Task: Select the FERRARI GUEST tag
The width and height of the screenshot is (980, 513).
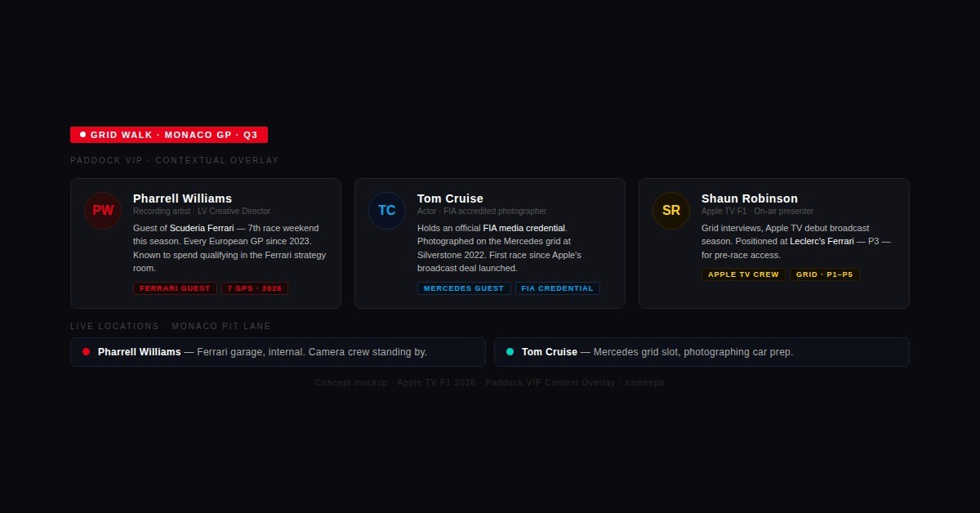Action: click(x=175, y=288)
